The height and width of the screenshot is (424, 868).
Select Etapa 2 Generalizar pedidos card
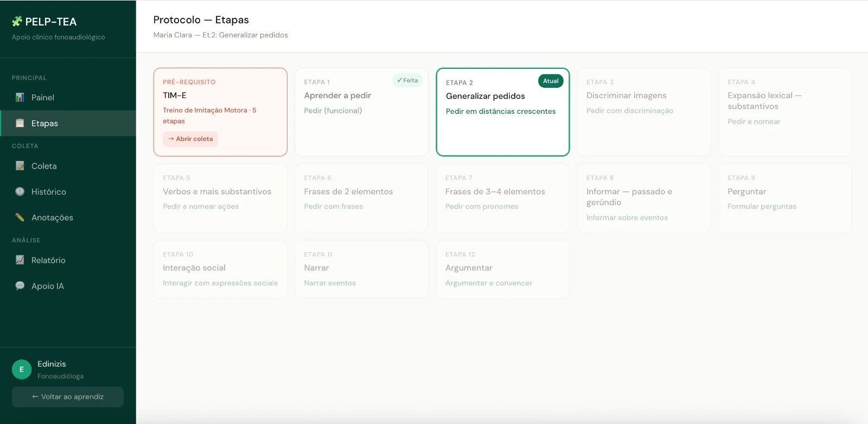coord(503,112)
